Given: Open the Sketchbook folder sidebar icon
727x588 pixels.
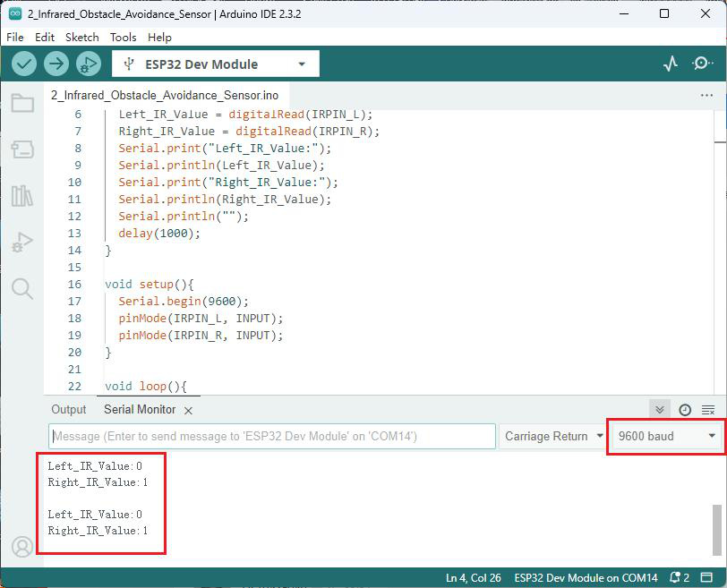Looking at the screenshot, I should click(x=22, y=103).
